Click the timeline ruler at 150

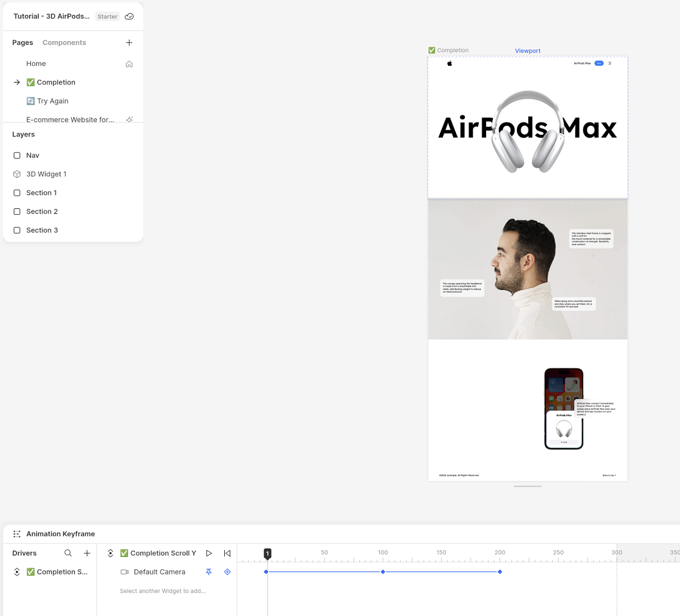(441, 553)
